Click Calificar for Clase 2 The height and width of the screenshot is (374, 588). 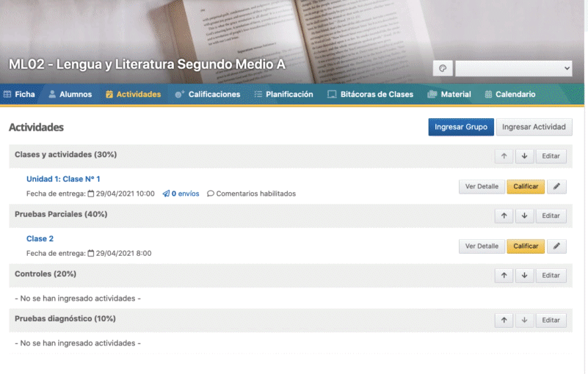[x=526, y=246]
